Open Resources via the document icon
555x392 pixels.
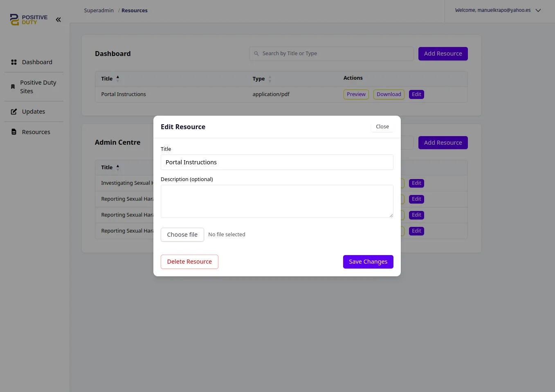[13, 132]
